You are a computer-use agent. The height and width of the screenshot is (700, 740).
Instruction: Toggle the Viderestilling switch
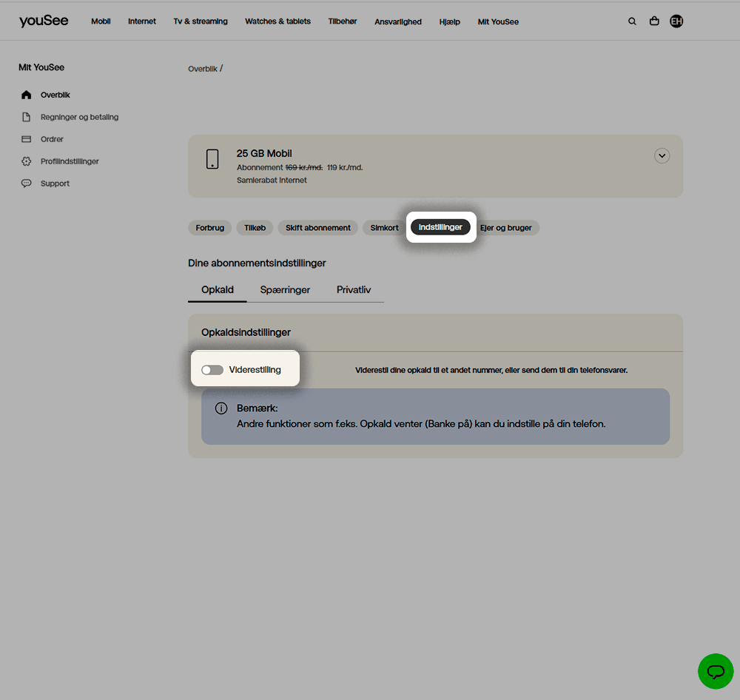[212, 370]
